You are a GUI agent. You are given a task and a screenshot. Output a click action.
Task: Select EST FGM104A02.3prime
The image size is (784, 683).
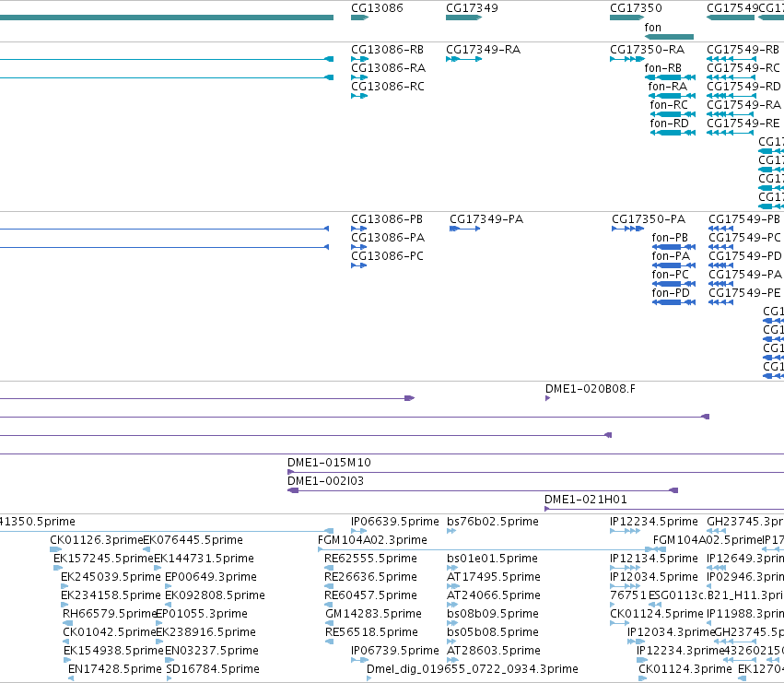click(x=372, y=540)
